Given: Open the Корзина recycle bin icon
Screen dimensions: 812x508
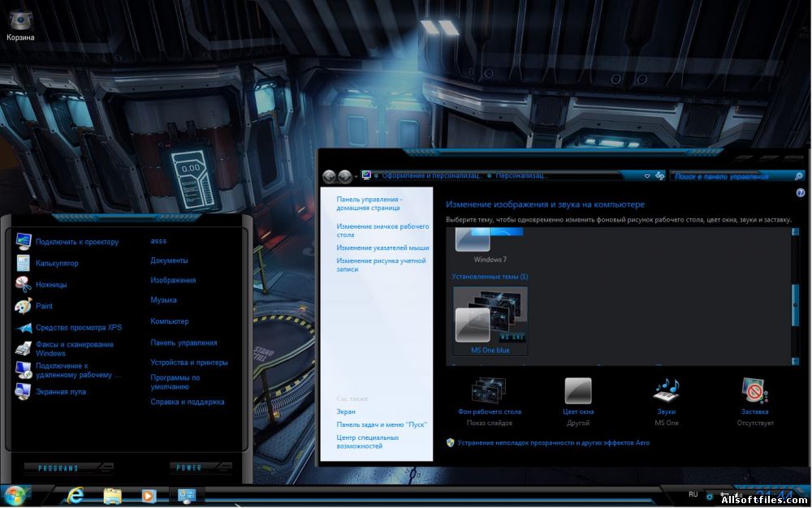Looking at the screenshot, I should 20,21.
